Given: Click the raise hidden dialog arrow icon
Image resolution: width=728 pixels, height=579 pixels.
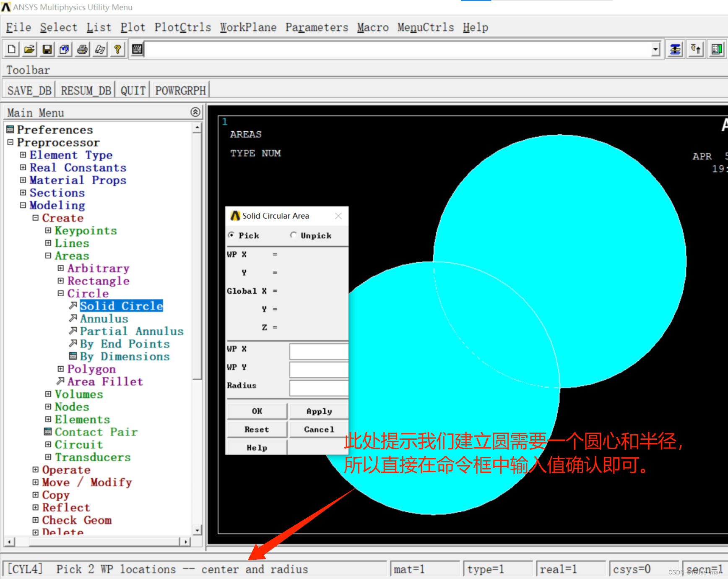Looking at the screenshot, I should pyautogui.click(x=695, y=49).
